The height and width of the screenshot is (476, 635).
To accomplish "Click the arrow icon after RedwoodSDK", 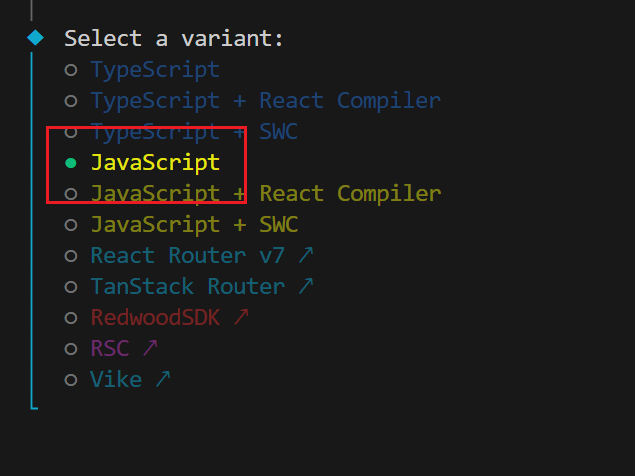I will [x=241, y=317].
